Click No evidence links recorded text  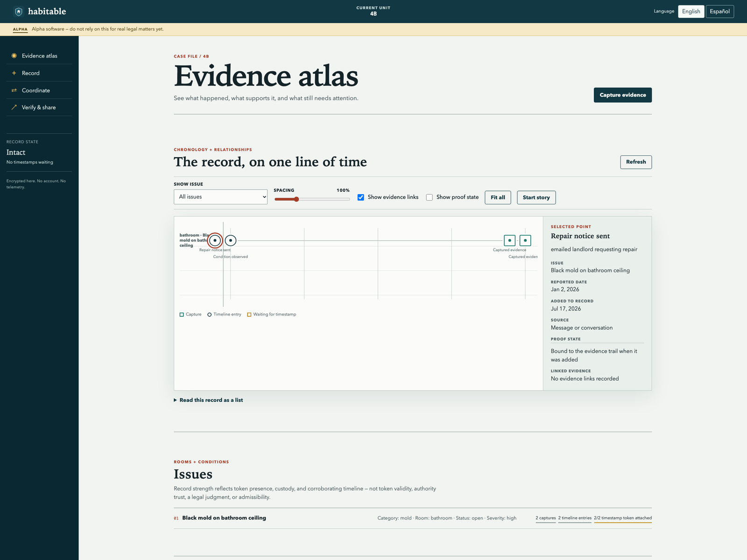[585, 378]
